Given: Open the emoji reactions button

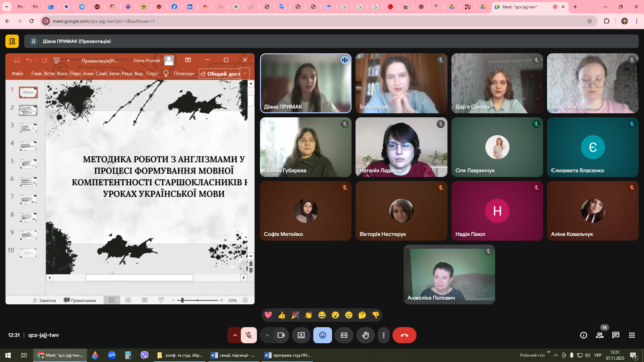Looking at the screenshot, I should coord(322,335).
